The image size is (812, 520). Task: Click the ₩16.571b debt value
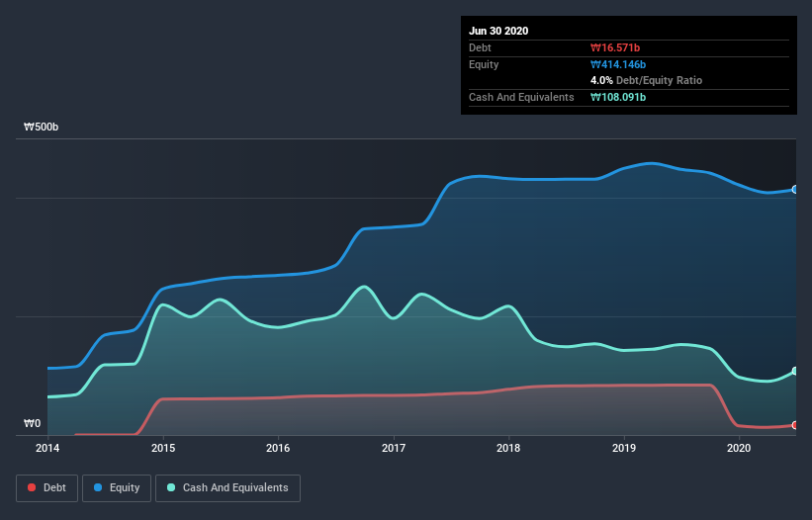point(615,48)
